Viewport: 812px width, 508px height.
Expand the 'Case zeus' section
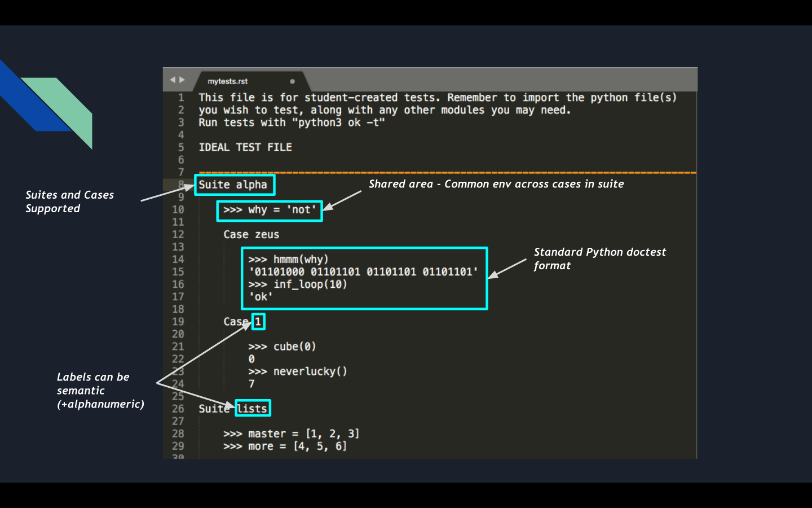(x=250, y=234)
